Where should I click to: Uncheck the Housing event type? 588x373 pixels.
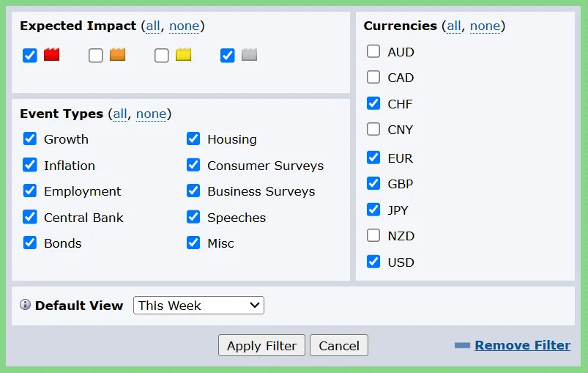[193, 139]
